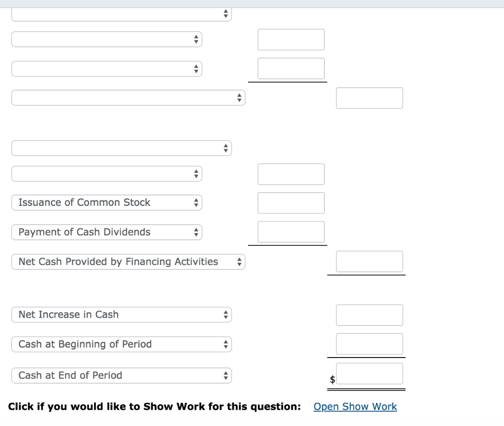Open the Payment of Cash Dividends dropdown
The width and height of the screenshot is (504, 426).
pos(106,232)
